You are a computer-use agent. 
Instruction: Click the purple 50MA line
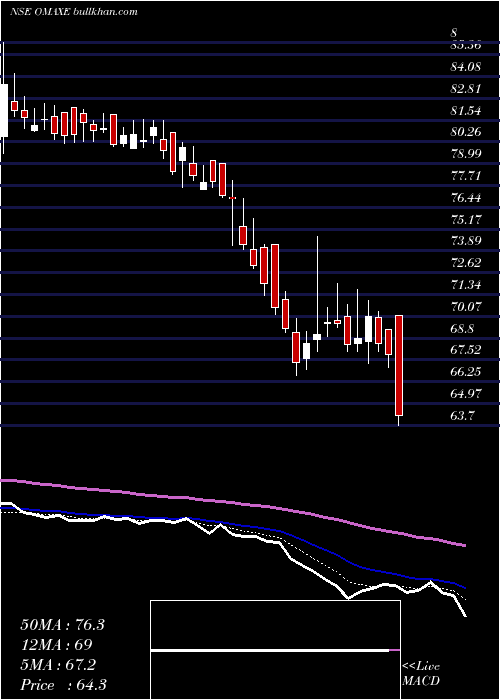point(232,503)
